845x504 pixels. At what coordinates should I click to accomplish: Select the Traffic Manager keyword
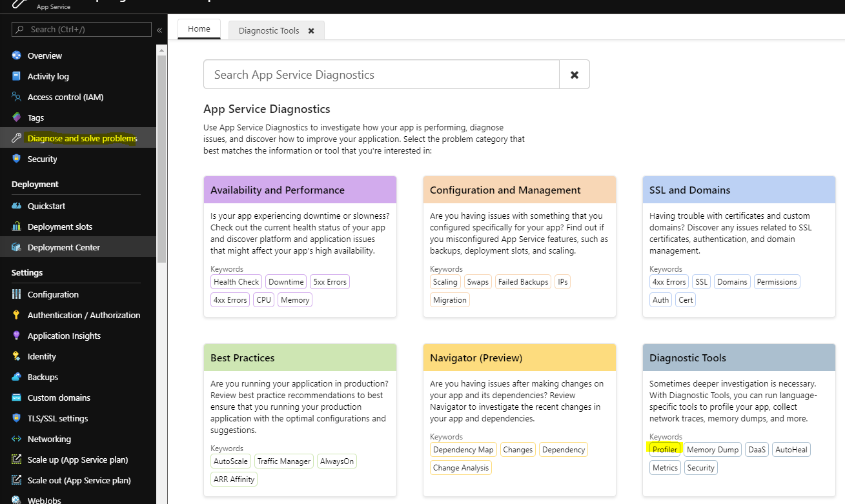pos(284,461)
